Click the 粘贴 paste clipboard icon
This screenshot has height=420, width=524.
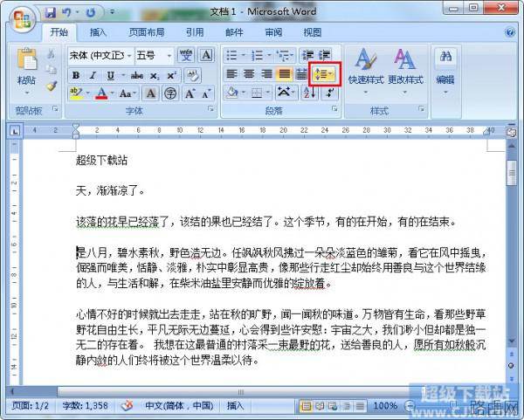tap(27, 60)
